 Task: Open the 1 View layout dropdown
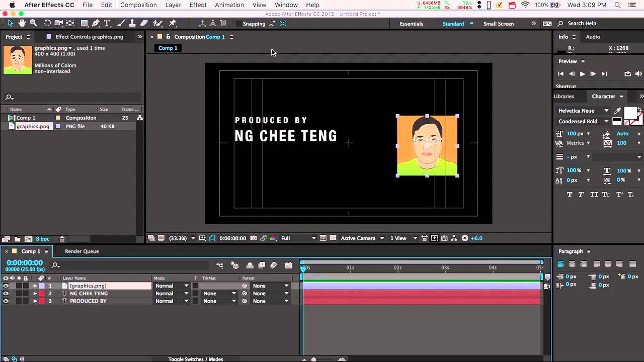click(404, 238)
